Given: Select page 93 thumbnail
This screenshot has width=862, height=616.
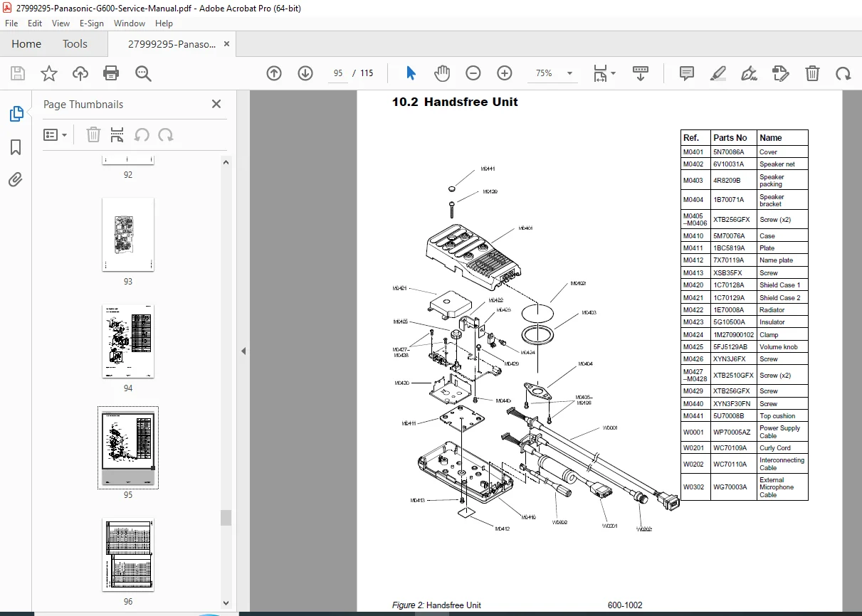Looking at the screenshot, I should pyautogui.click(x=128, y=235).
